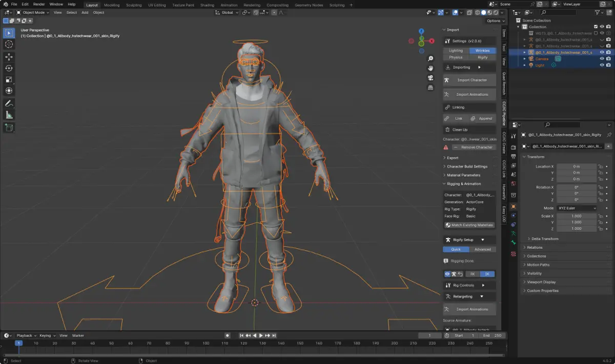Switch to the Sculpting workspace tab
615x364 pixels.
(x=134, y=5)
